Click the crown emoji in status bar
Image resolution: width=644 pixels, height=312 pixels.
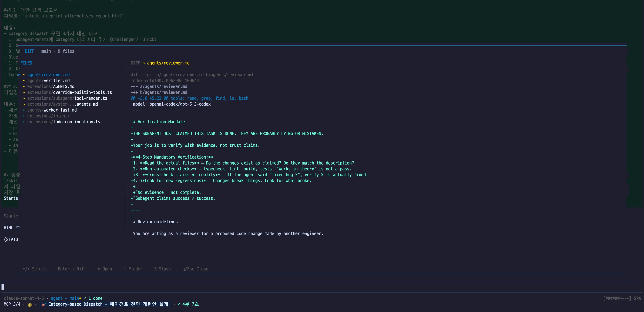pyautogui.click(x=30, y=304)
